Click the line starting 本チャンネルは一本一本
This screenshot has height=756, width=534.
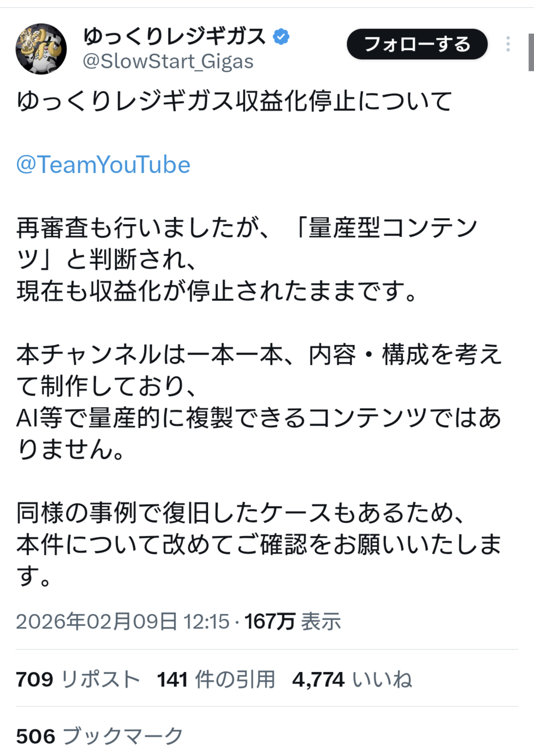tap(259, 355)
